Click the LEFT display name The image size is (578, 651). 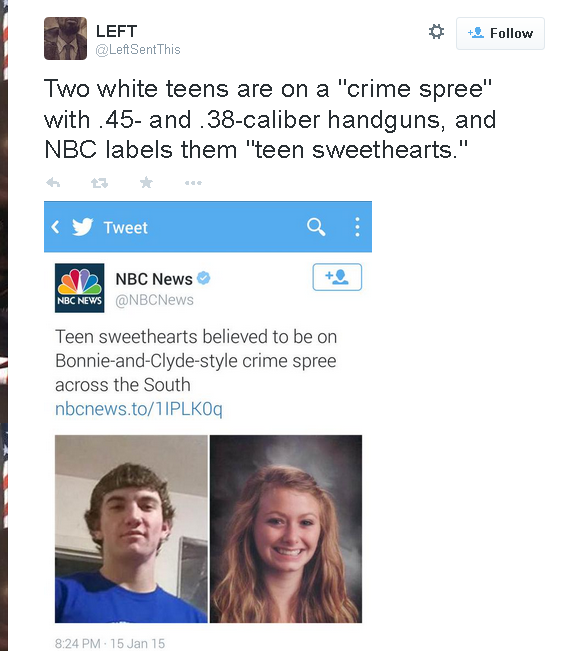pos(116,31)
